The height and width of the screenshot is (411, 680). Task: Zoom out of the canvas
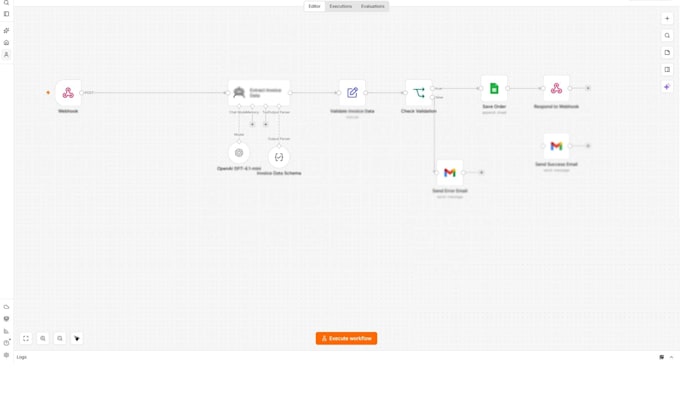click(60, 339)
